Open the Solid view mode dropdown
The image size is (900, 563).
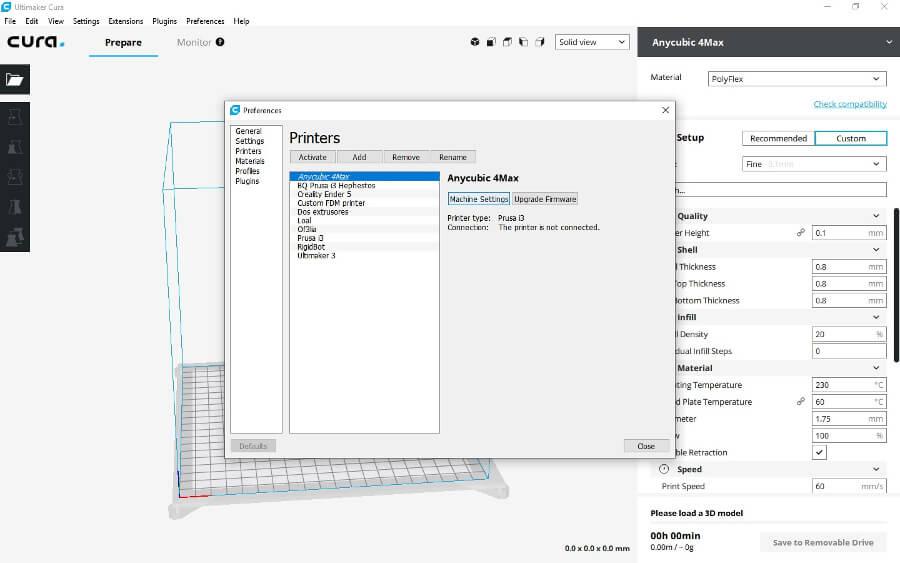(592, 42)
